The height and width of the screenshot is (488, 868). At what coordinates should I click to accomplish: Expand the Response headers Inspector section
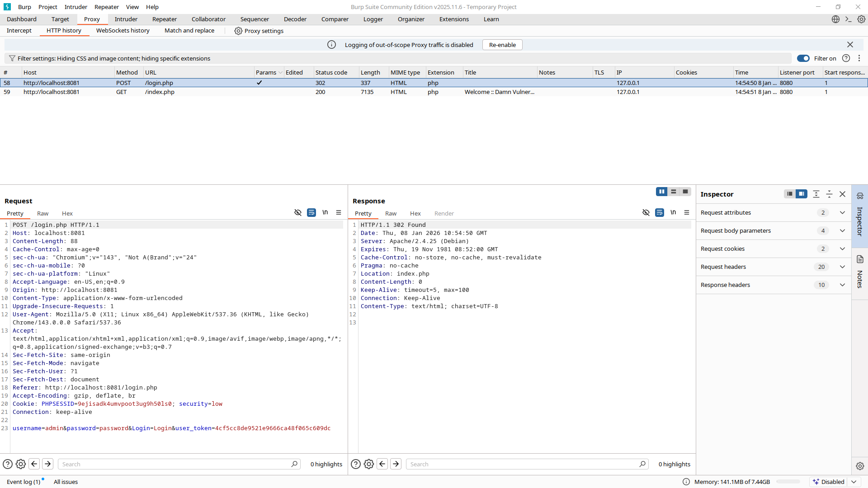tap(842, 285)
